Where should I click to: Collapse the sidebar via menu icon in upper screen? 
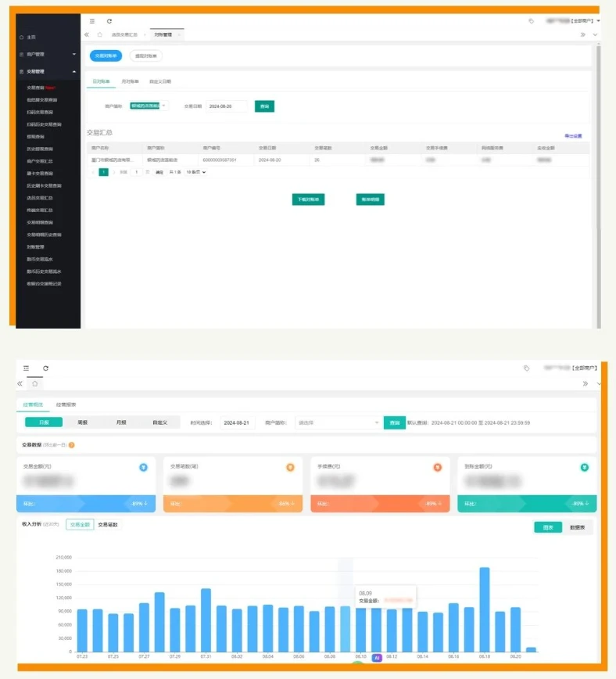pos(92,21)
